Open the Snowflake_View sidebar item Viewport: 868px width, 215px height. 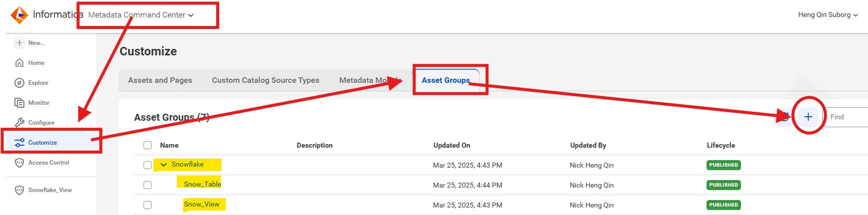(43, 190)
